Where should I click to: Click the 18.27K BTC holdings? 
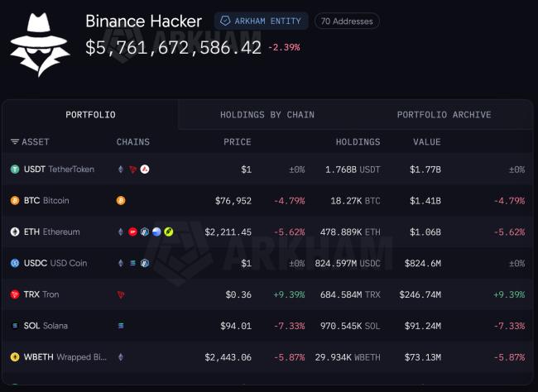click(355, 201)
